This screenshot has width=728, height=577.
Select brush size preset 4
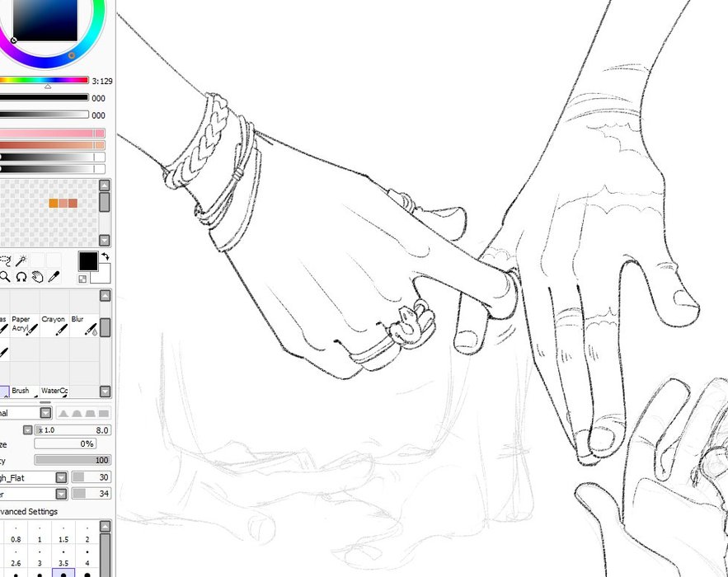coord(87,557)
